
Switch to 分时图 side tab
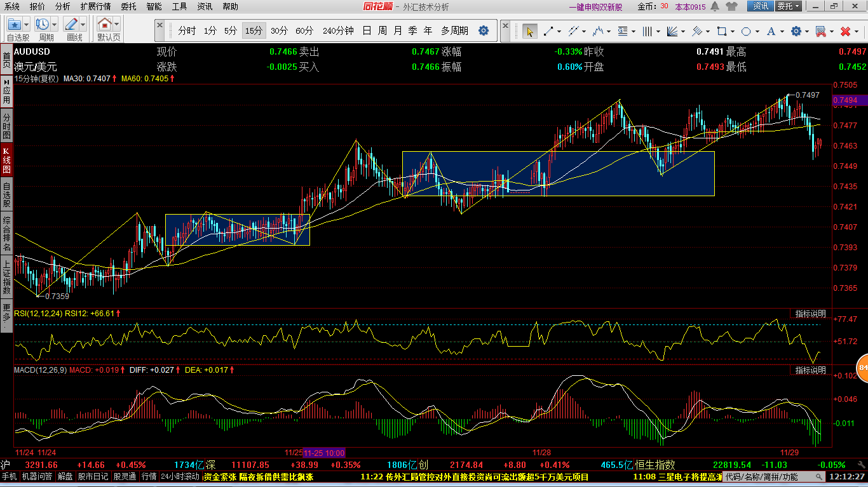click(x=6, y=126)
